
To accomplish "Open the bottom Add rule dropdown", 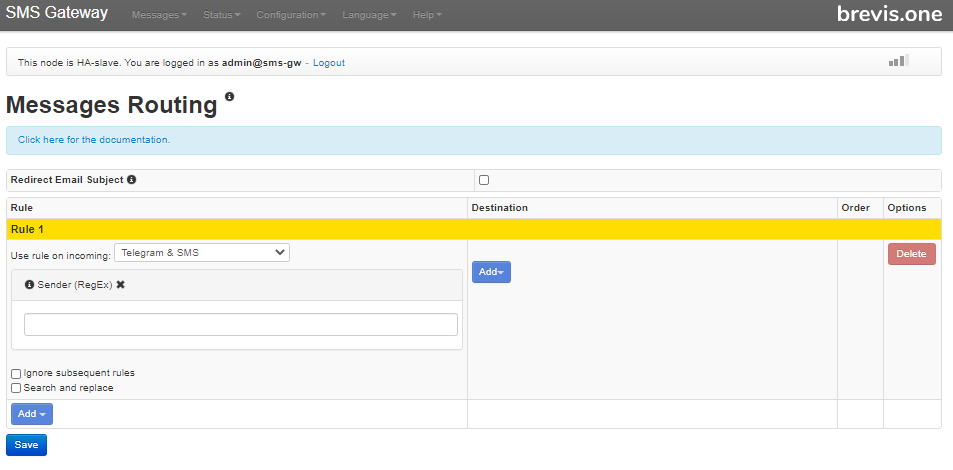I will click(31, 414).
